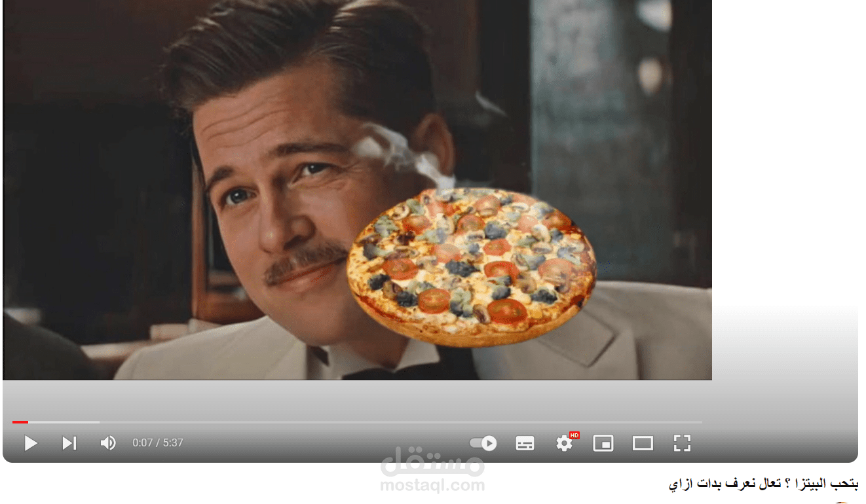The image size is (866, 504).
Task: Activate the miniplayer mode
Action: pyautogui.click(x=603, y=443)
